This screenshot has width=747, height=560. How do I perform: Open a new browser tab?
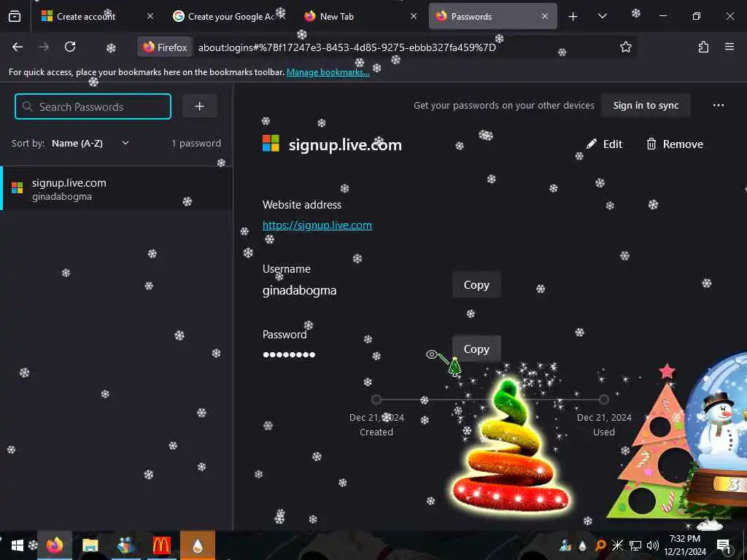tap(573, 17)
